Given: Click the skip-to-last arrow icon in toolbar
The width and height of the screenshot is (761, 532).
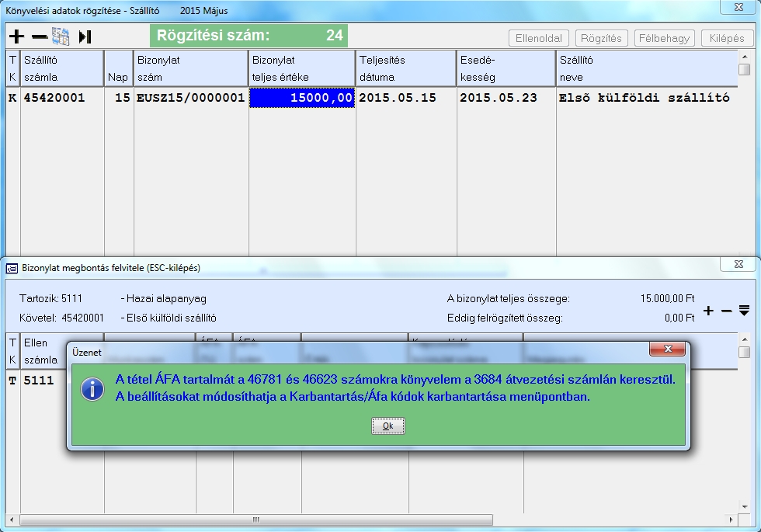Looking at the screenshot, I should coord(85,37).
